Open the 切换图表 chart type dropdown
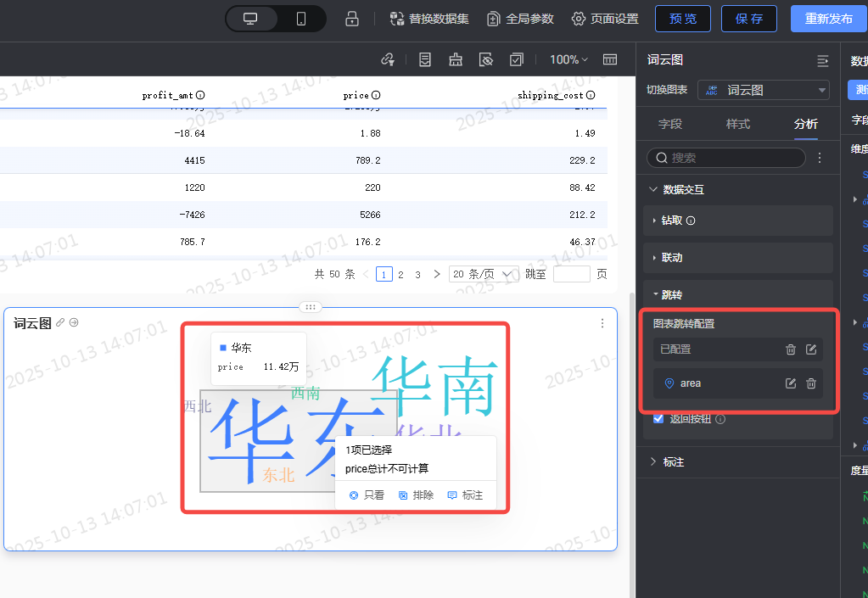Viewport: 868px width, 598px height. [x=763, y=90]
